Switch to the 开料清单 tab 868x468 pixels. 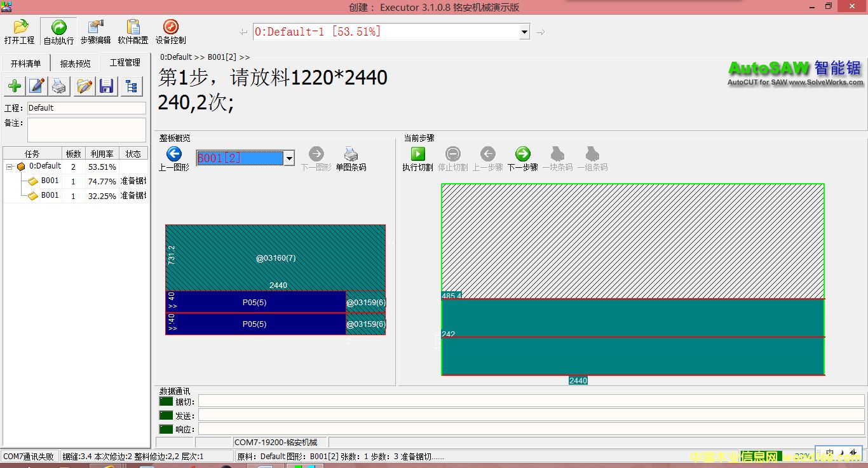pos(25,64)
